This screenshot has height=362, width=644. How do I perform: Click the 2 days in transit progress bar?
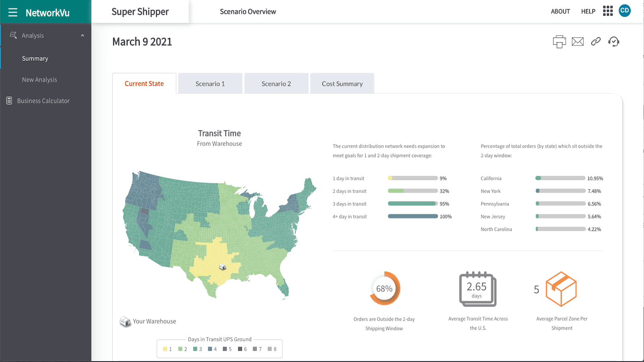click(412, 191)
